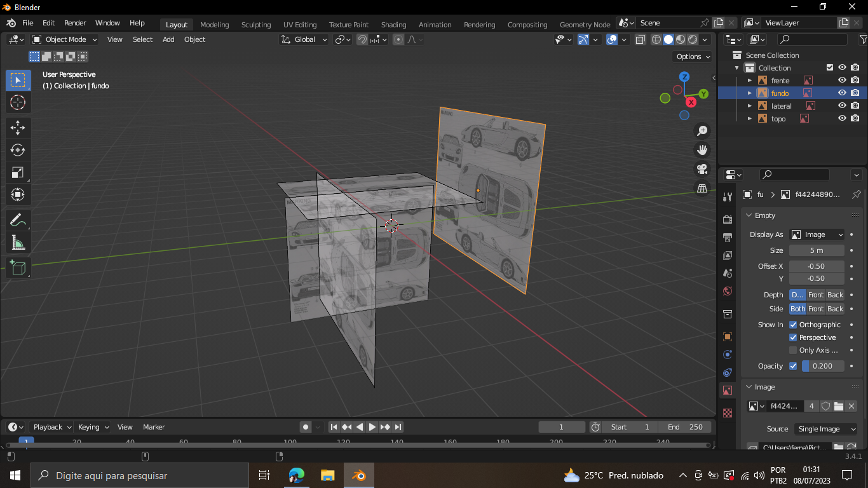Image resolution: width=868 pixels, height=488 pixels.
Task: Select the Add Cube tool
Action: coord(18,268)
